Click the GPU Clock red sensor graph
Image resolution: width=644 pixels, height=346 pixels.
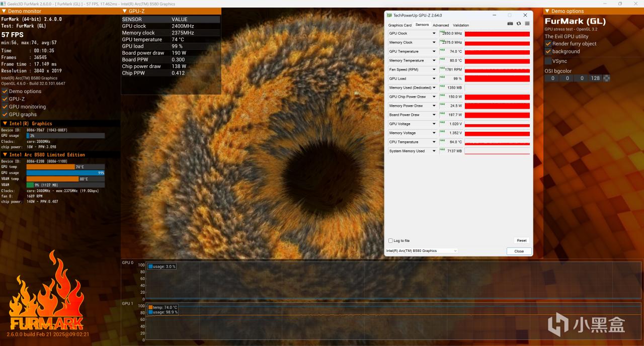[x=497, y=34]
